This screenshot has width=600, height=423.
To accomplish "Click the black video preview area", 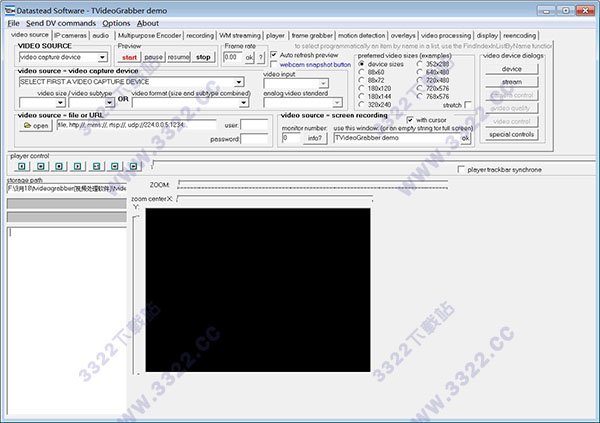I will click(x=258, y=290).
